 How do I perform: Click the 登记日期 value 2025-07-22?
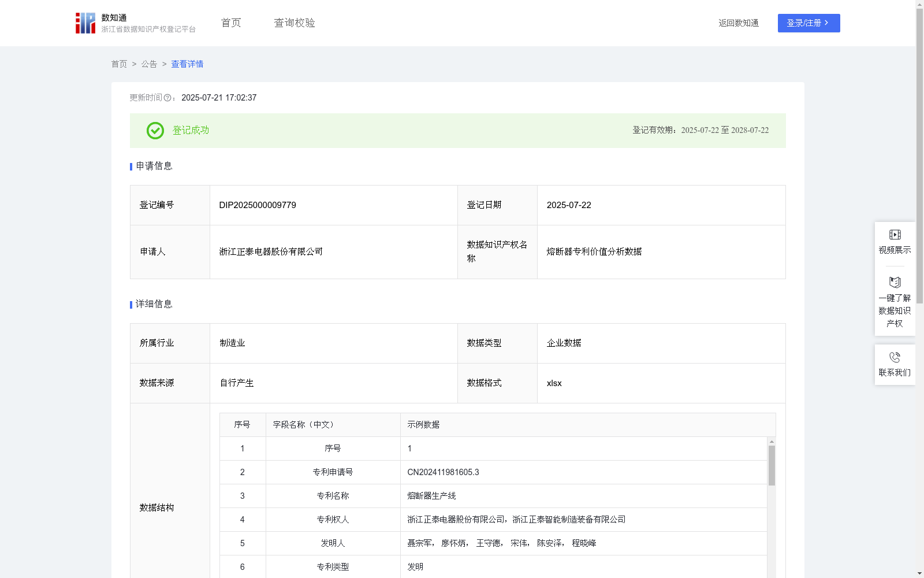(x=569, y=205)
